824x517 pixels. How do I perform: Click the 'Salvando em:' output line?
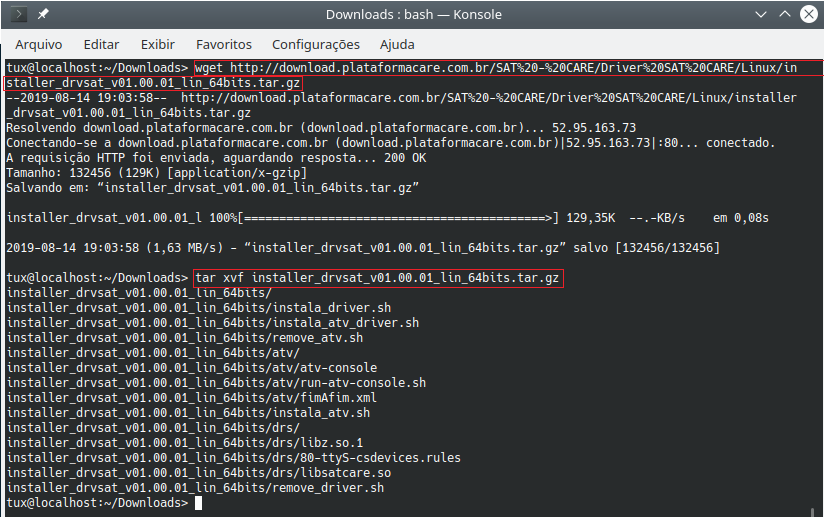(x=212, y=188)
